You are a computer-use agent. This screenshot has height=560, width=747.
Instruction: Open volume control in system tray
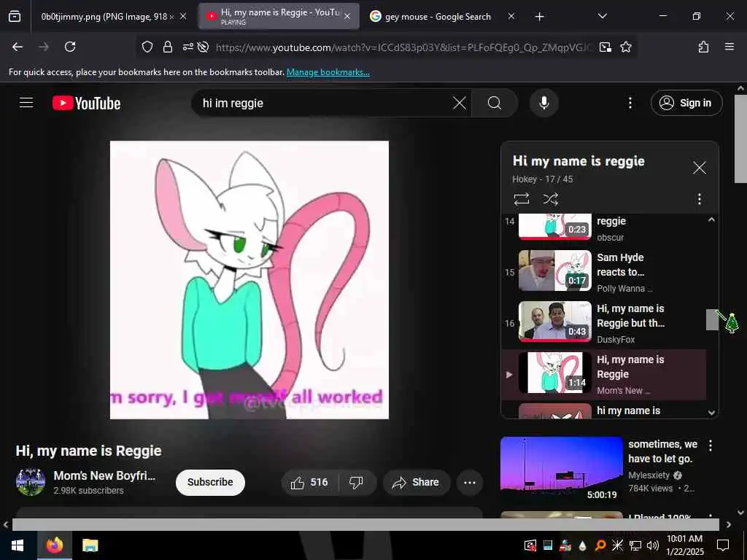click(652, 545)
